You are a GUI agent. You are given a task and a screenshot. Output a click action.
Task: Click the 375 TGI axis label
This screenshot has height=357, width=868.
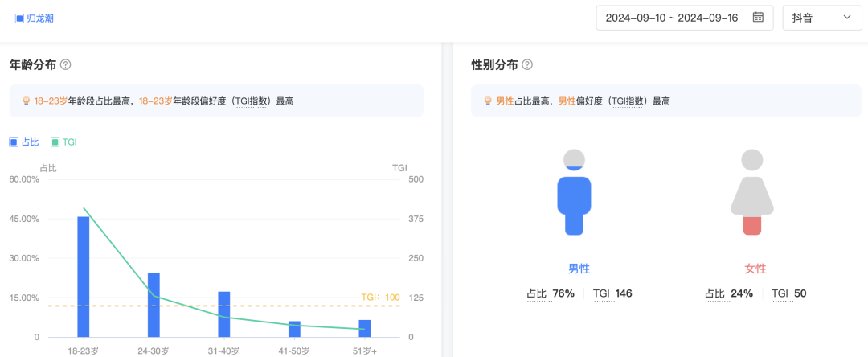click(x=416, y=219)
